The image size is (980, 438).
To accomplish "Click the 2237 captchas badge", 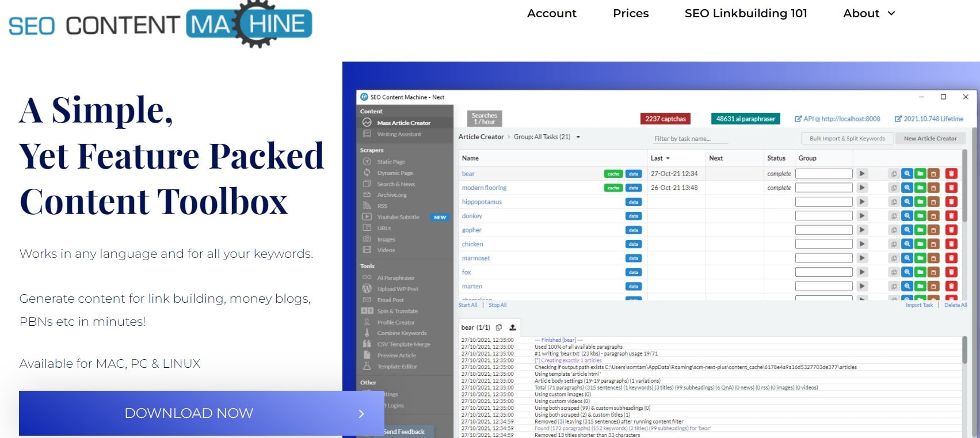I will click(665, 119).
